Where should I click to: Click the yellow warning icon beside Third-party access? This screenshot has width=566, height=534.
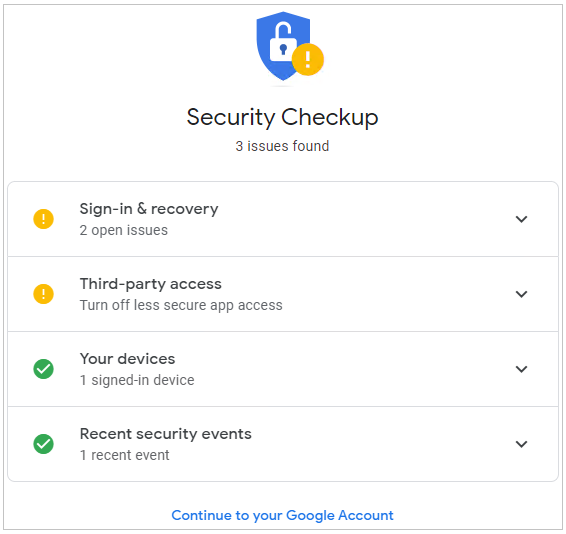43,294
